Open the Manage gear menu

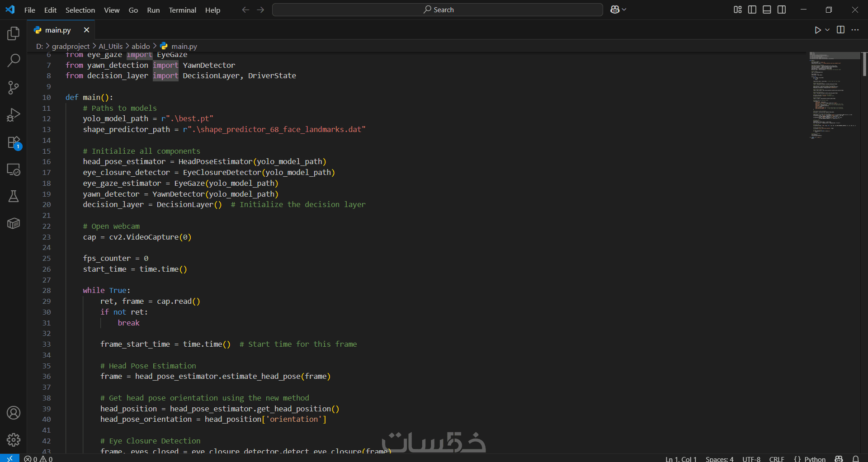(x=14, y=439)
